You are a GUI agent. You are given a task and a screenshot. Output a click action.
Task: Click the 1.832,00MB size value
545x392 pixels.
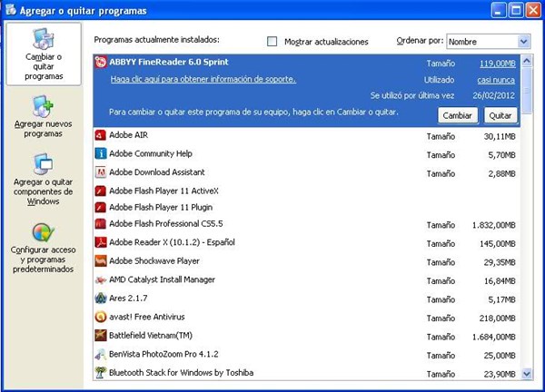click(x=493, y=225)
